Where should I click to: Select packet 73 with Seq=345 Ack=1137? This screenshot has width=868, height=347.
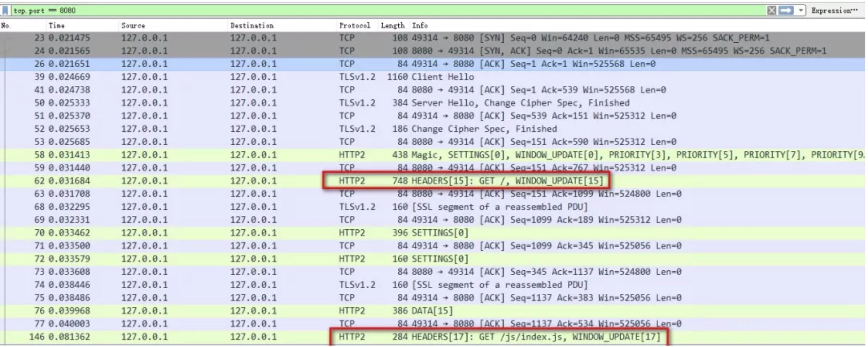pyautogui.click(x=433, y=272)
